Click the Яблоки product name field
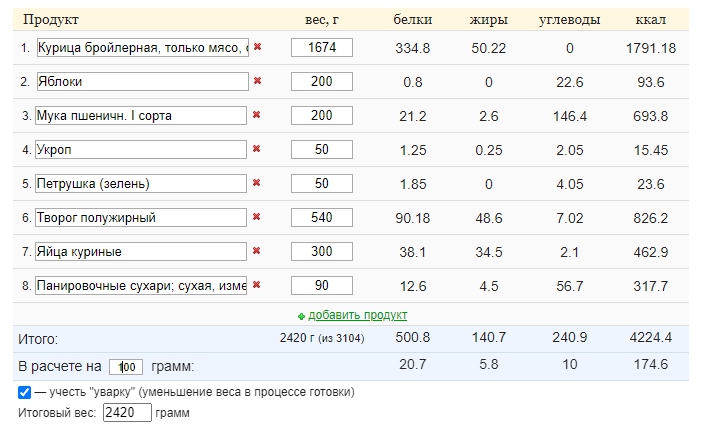The height and width of the screenshot is (425, 714). (141, 82)
